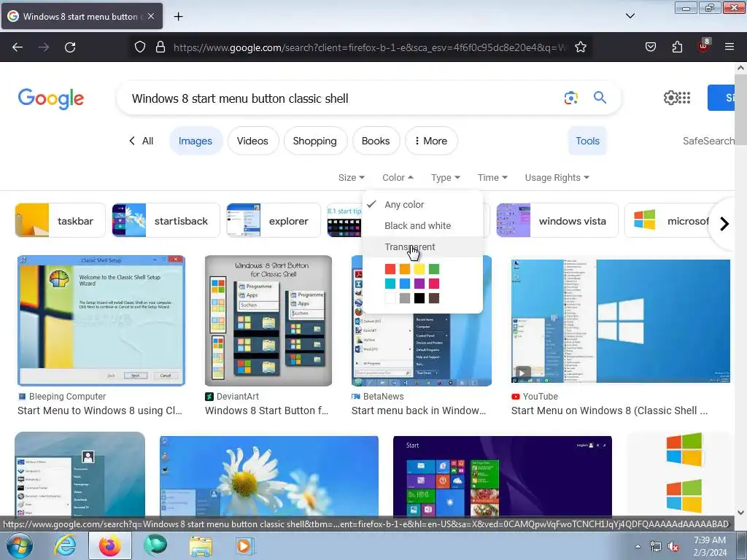747x560 pixels.
Task: Open DeviantArt Windows 8 Start Button image
Action: pyautogui.click(x=268, y=321)
